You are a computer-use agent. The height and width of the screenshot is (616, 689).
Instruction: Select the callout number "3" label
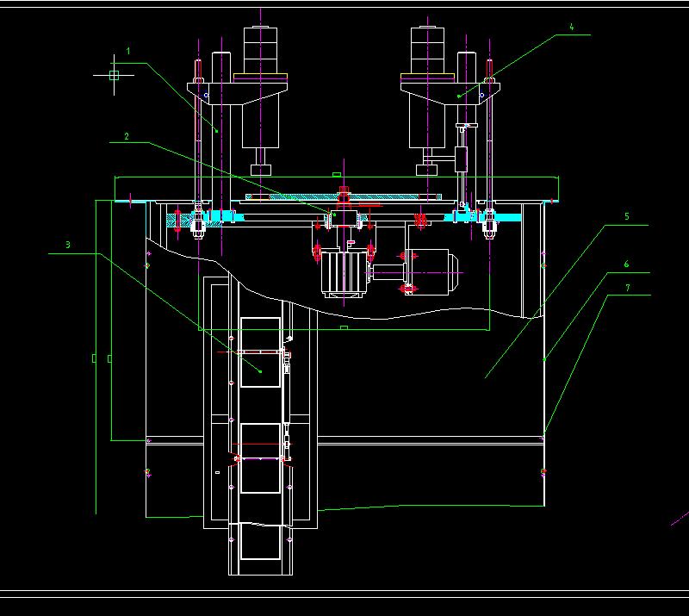tap(68, 245)
